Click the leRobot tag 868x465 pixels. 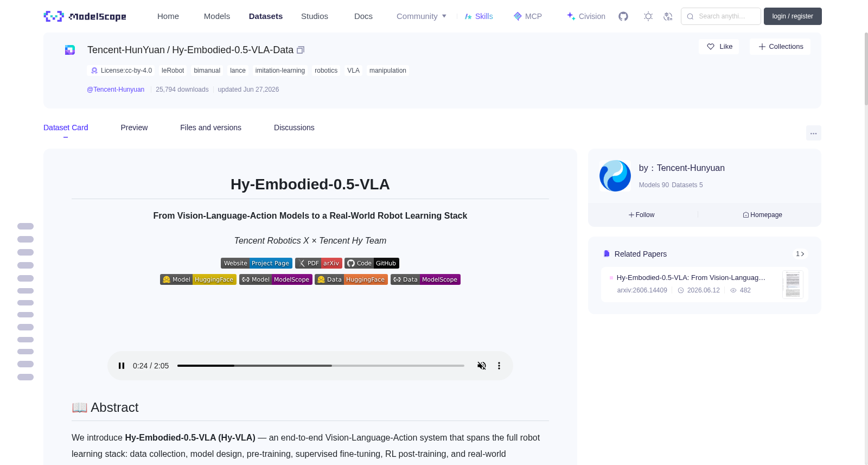tap(173, 71)
